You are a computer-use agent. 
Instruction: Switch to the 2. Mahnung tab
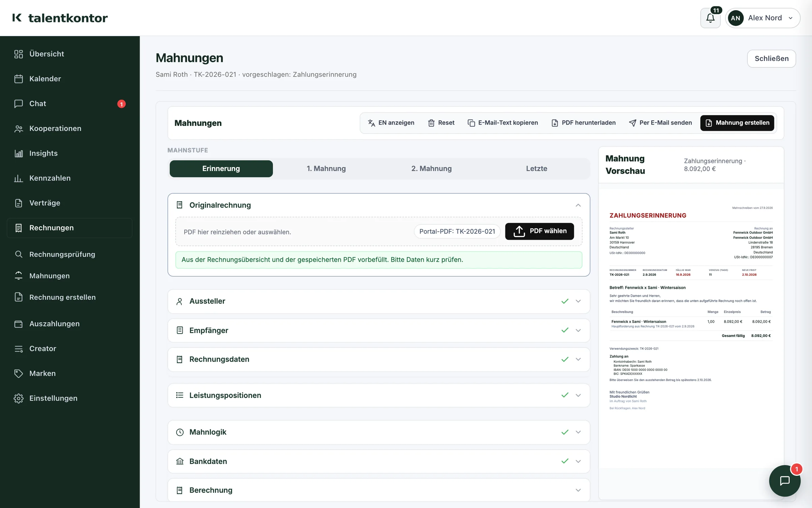tap(431, 169)
